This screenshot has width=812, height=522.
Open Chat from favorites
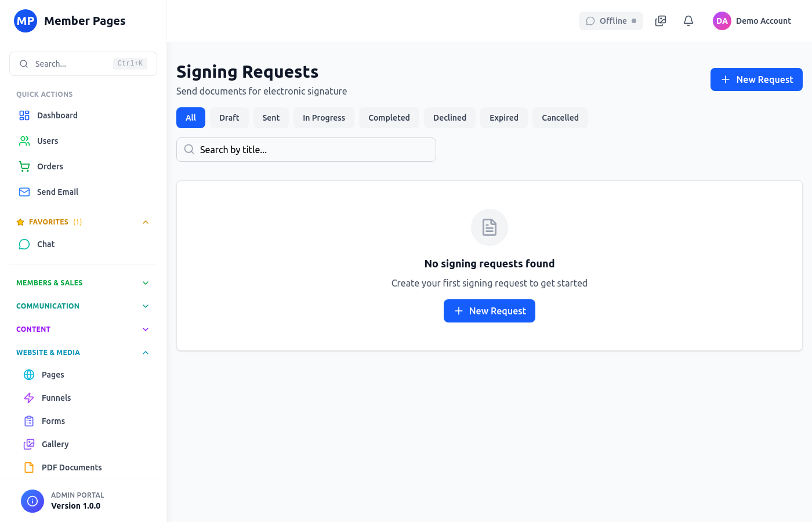pyautogui.click(x=45, y=244)
